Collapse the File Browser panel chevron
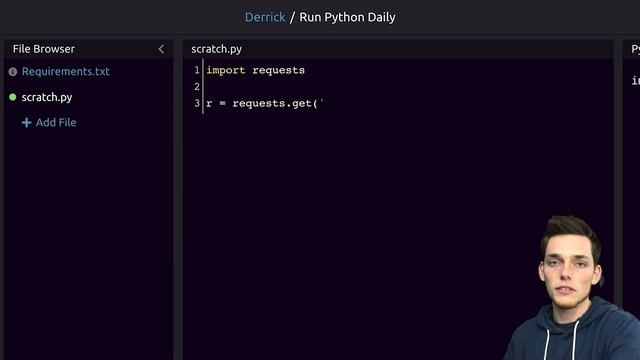 pos(161,49)
